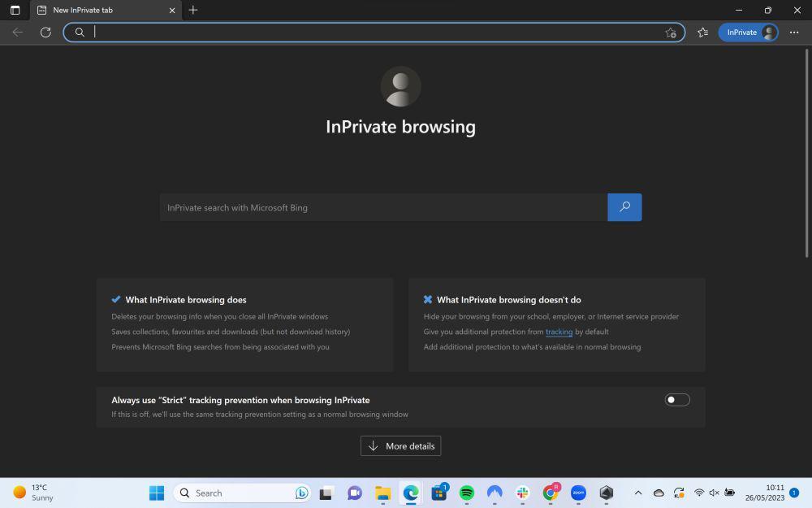Screen dimensions: 812x508
Task: Close the New InPrivate tab
Action: 172,11
